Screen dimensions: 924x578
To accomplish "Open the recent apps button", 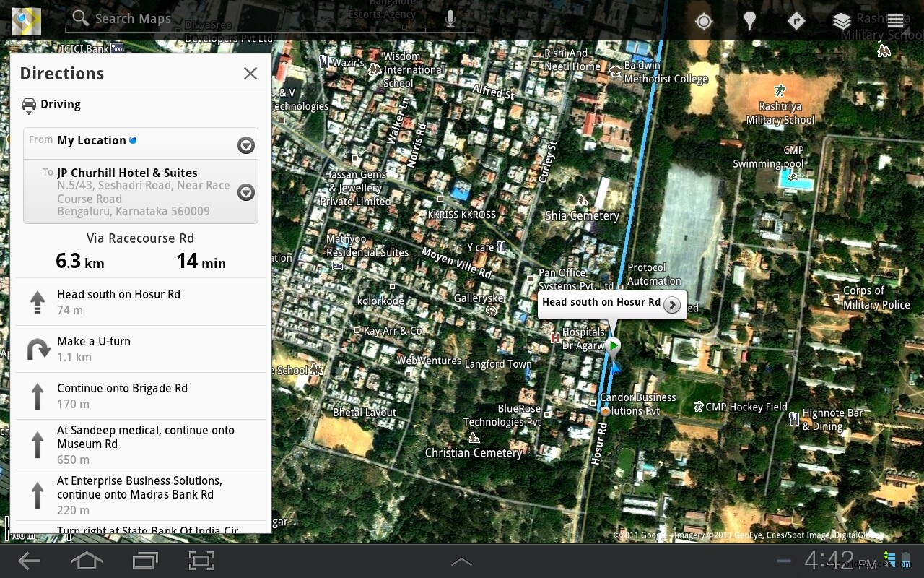I will [145, 561].
